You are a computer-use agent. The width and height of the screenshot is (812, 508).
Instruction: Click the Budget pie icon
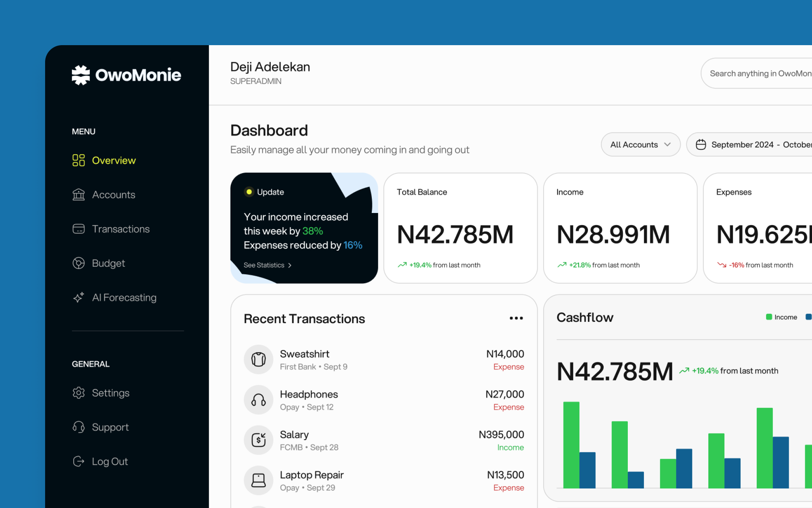(x=79, y=263)
